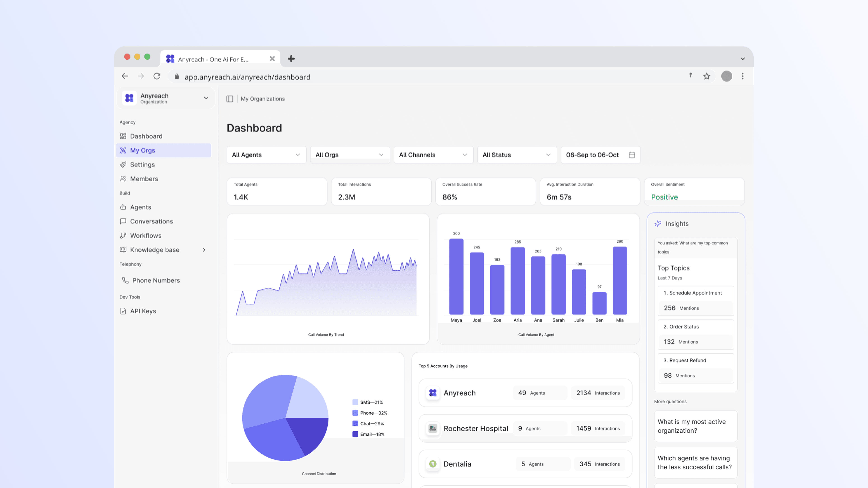The height and width of the screenshot is (488, 868).
Task: Open the browser three-dot menu
Action: click(x=743, y=76)
